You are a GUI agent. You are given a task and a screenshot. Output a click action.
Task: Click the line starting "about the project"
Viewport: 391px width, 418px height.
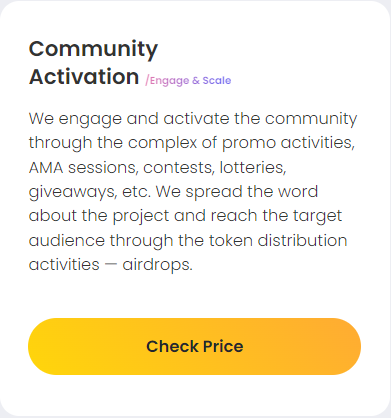coord(185,216)
